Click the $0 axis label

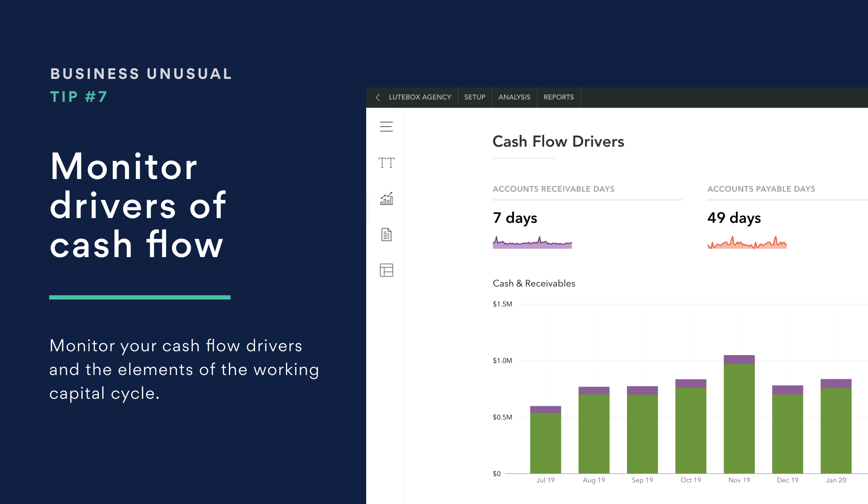tap(497, 473)
